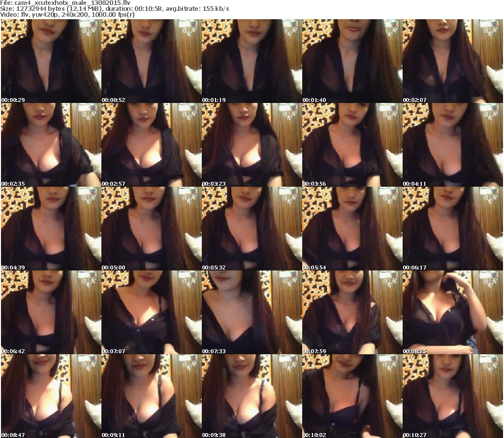Pick the thumbnail at 00:02:57
504x438 pixels.
pos(152,145)
